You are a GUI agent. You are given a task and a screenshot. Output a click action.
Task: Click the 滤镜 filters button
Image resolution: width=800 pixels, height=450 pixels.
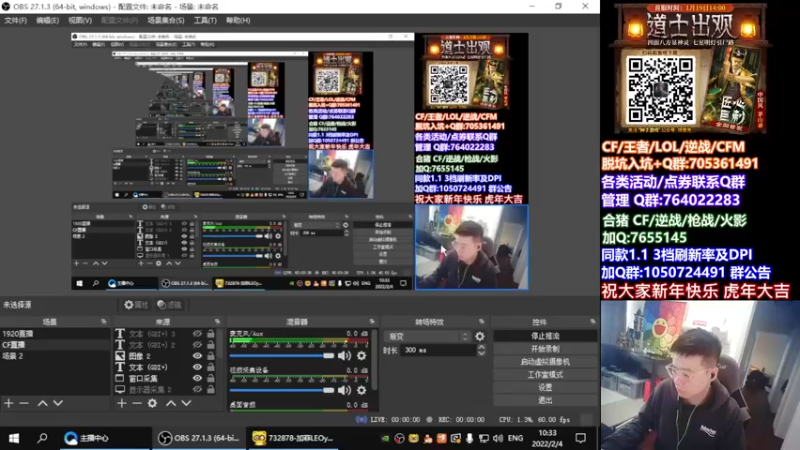[169, 305]
